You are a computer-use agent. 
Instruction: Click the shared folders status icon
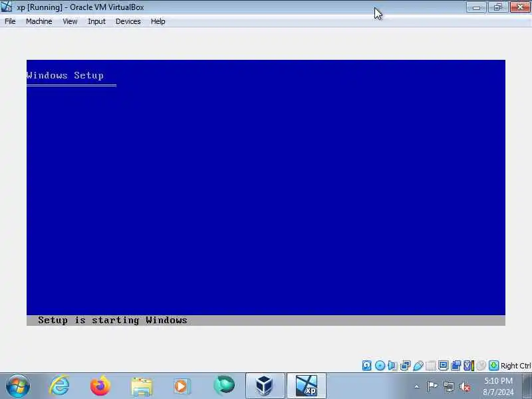tap(430, 365)
